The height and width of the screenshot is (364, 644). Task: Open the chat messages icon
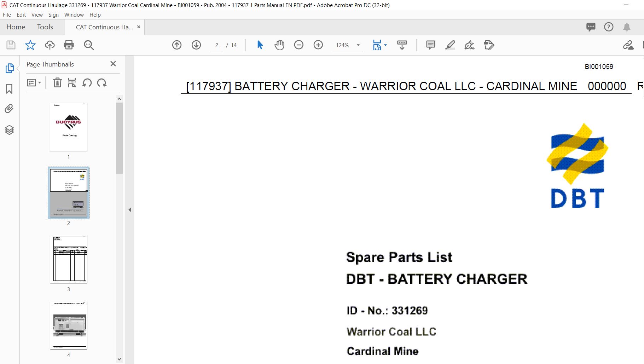(x=591, y=27)
